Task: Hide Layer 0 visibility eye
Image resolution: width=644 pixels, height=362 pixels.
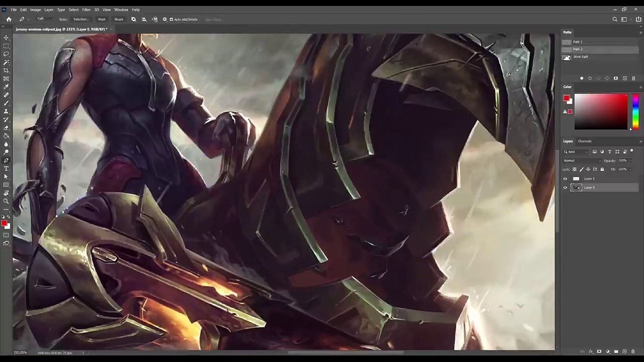Action: pos(565,188)
